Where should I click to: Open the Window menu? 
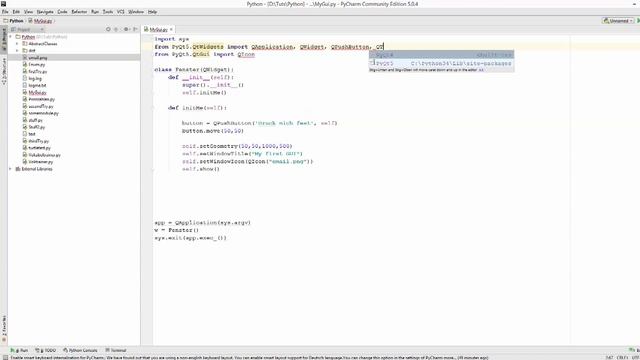136,12
